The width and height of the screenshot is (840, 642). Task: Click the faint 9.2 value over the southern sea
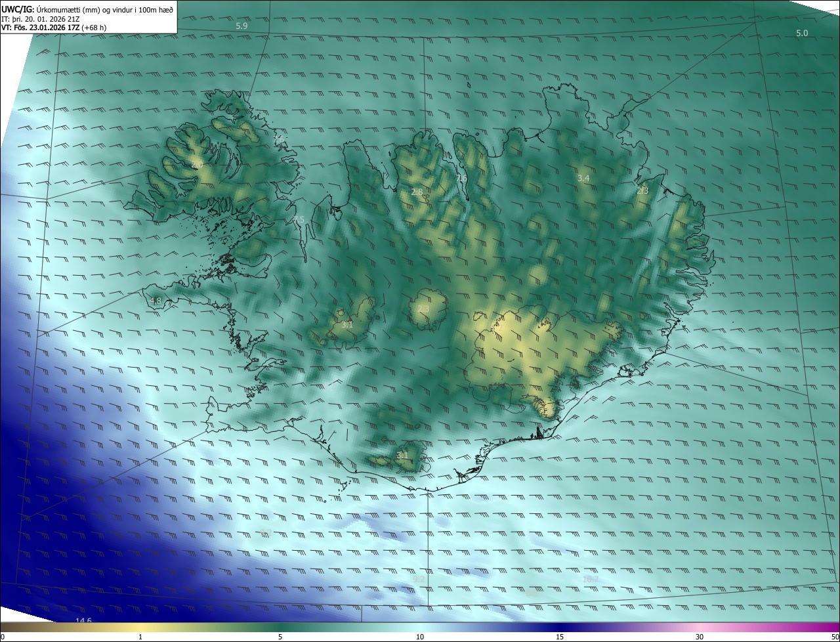419,580
